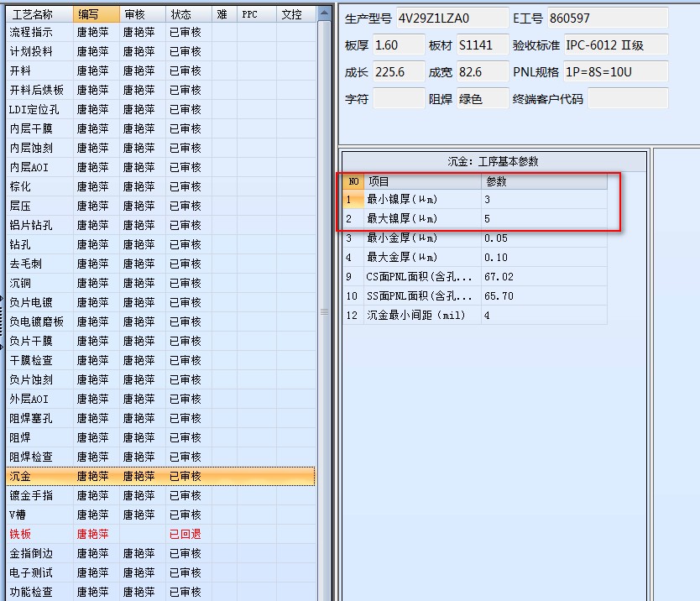700x601 pixels.
Task: Sort by 工艺名称 column header
Action: [39, 14]
